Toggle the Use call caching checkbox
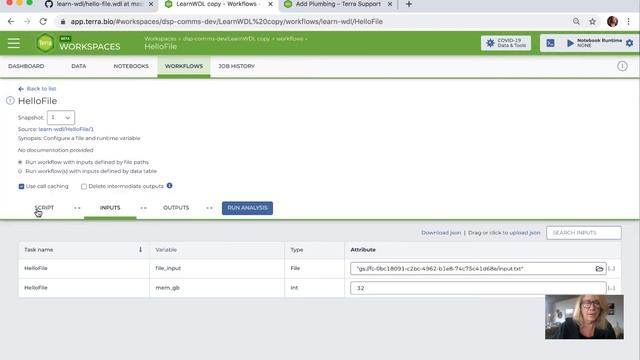This screenshot has height=360, width=640. 21,186
